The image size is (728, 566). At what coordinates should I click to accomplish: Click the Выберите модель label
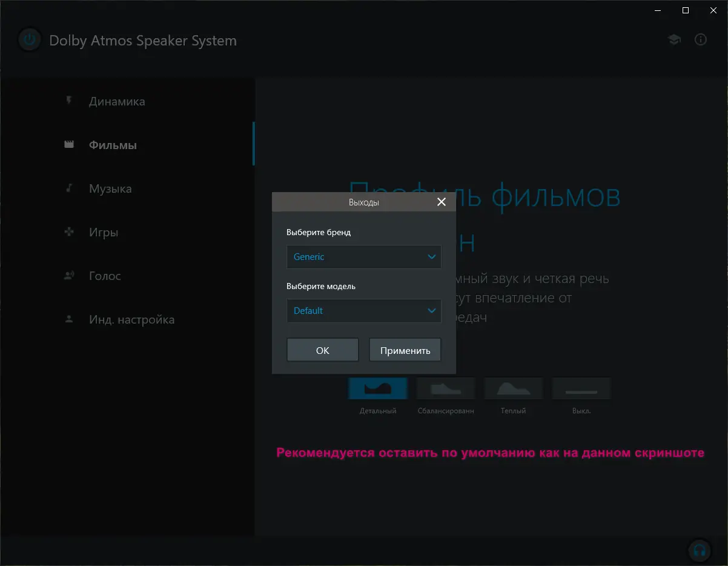click(321, 286)
